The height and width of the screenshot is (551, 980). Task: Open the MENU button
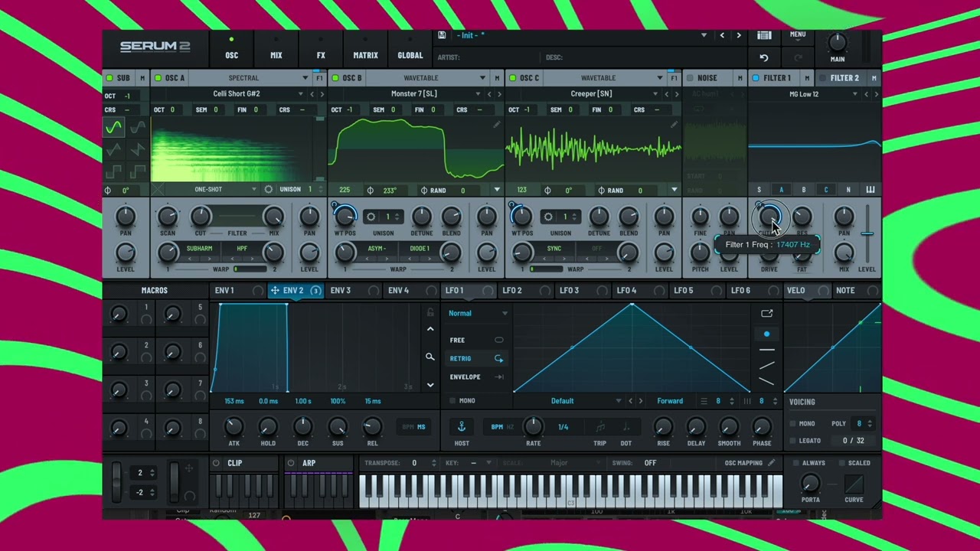[798, 35]
